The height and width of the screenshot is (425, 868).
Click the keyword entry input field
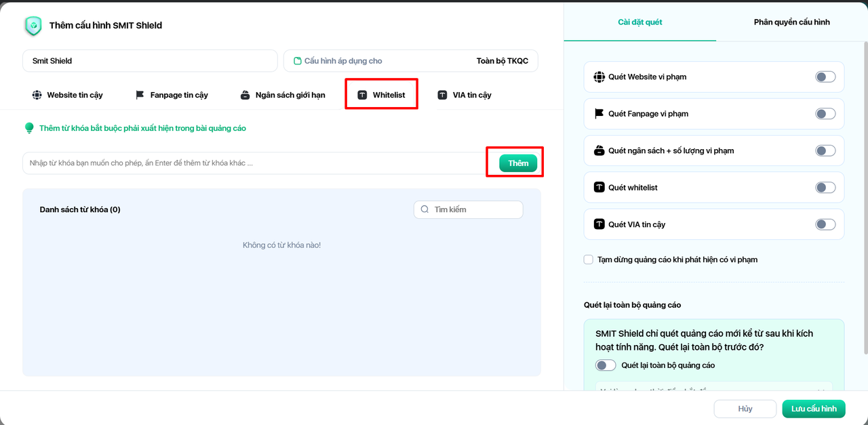[254, 163]
